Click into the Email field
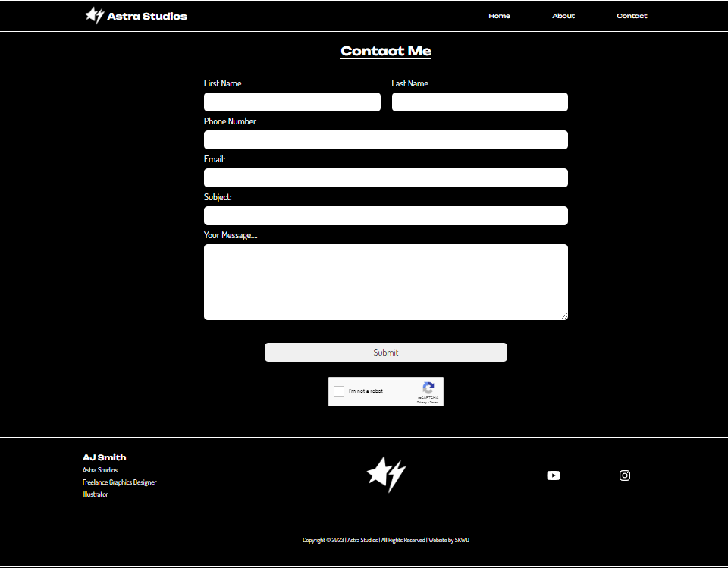Image resolution: width=728 pixels, height=568 pixels. pyautogui.click(x=386, y=178)
